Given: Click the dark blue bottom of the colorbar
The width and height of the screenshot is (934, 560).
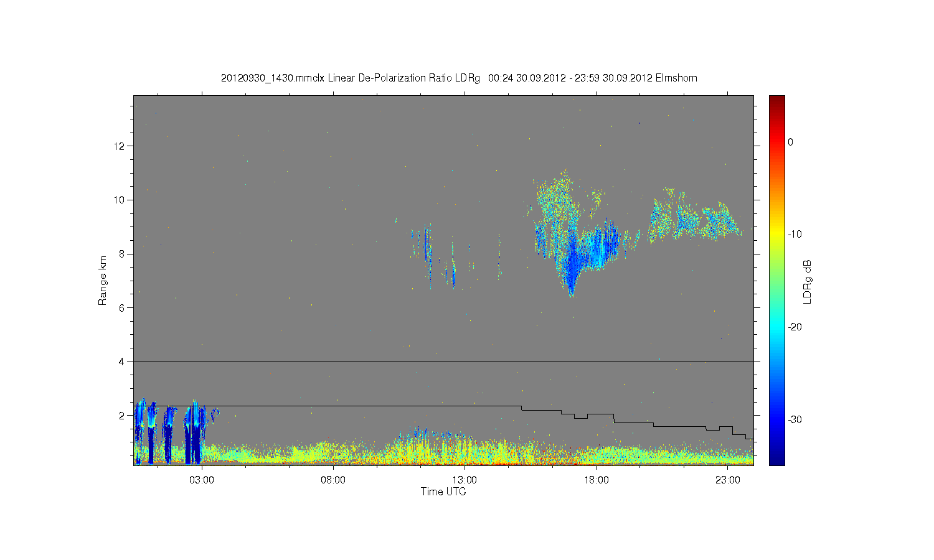Looking at the screenshot, I should click(x=777, y=459).
